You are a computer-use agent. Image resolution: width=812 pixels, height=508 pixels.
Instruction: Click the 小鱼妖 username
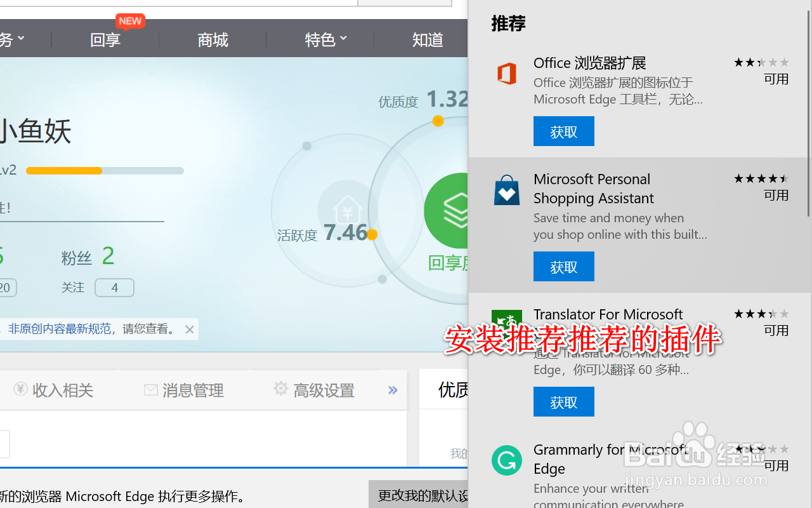(35, 132)
